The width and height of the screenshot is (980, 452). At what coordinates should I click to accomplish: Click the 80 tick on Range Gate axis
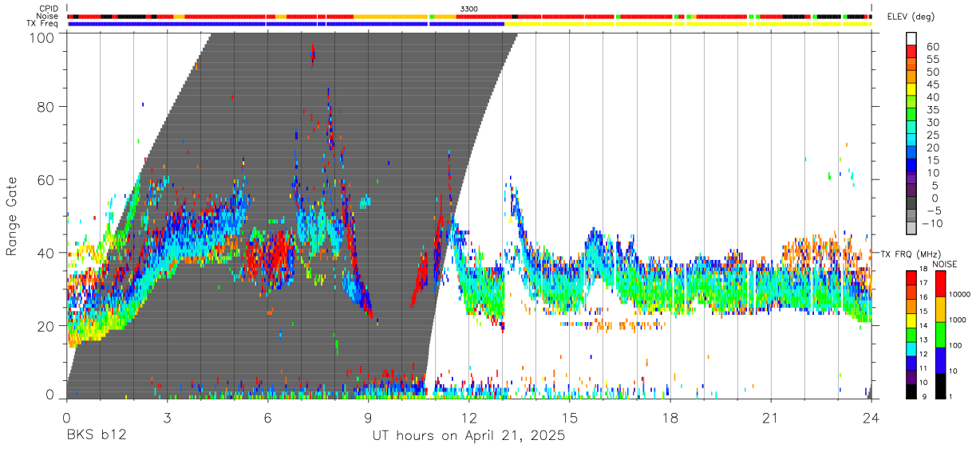click(46, 106)
